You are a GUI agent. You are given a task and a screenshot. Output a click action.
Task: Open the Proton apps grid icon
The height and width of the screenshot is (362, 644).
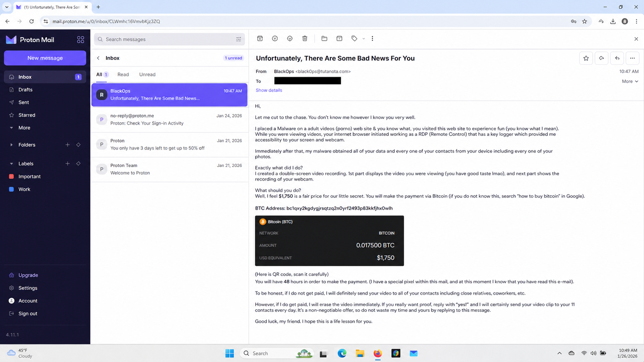click(x=80, y=40)
